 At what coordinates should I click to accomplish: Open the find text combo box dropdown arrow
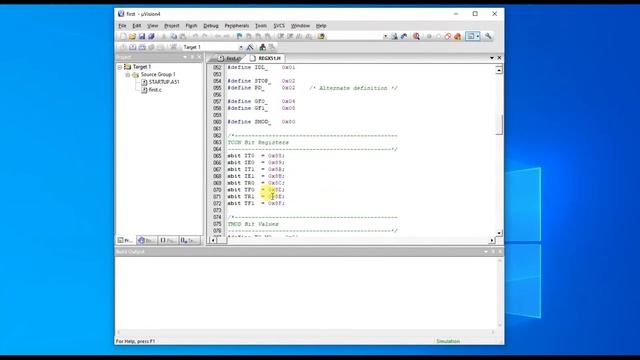pyautogui.click(x=385, y=36)
